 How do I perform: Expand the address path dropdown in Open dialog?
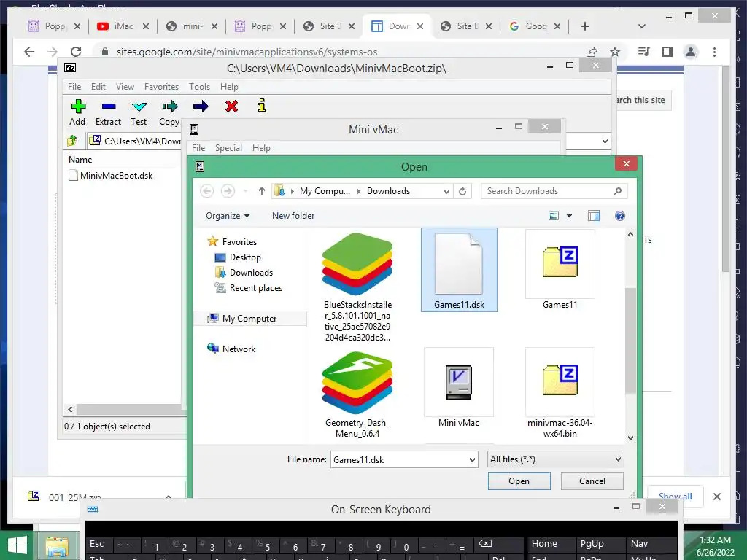[446, 191]
